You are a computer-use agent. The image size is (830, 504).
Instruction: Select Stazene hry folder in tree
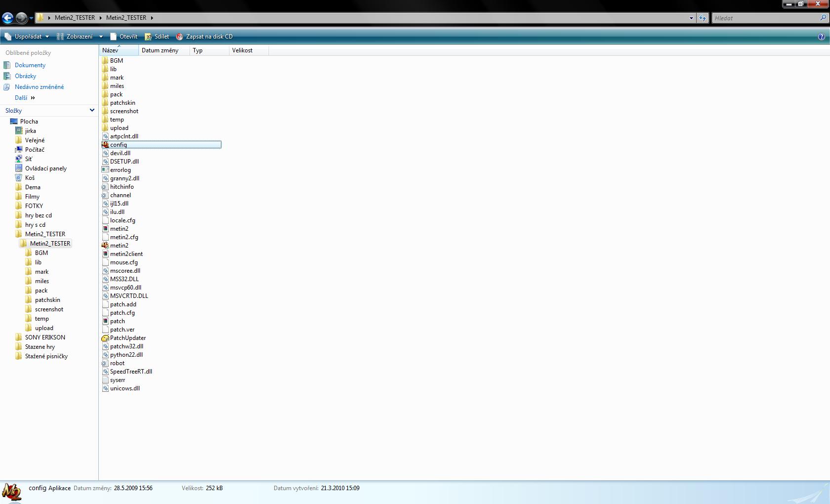click(40, 347)
